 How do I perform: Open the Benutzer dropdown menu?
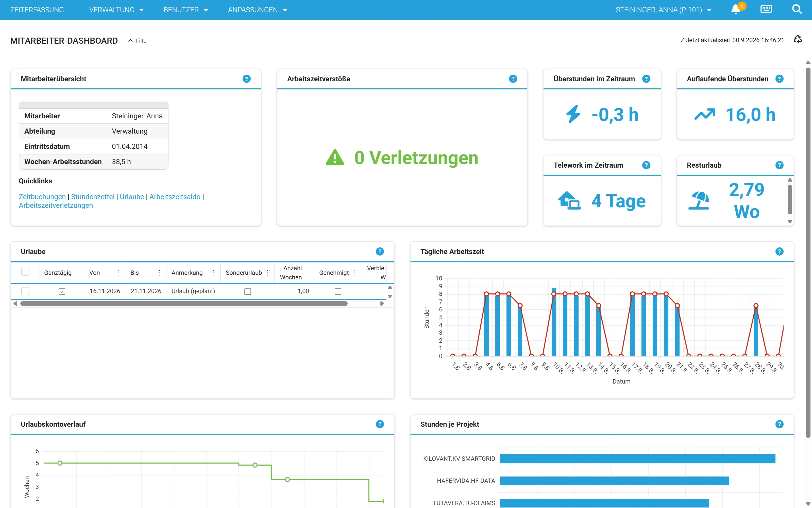[x=186, y=10]
